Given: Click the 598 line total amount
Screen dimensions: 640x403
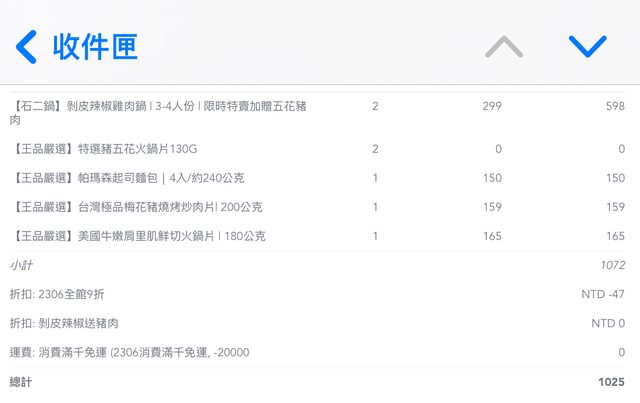Looking at the screenshot, I should pos(614,105).
